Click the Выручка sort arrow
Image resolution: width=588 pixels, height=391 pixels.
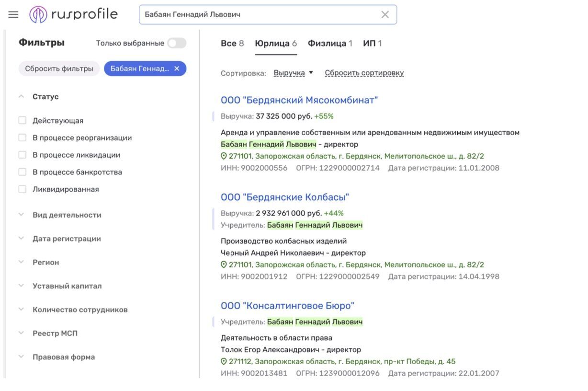pos(311,73)
